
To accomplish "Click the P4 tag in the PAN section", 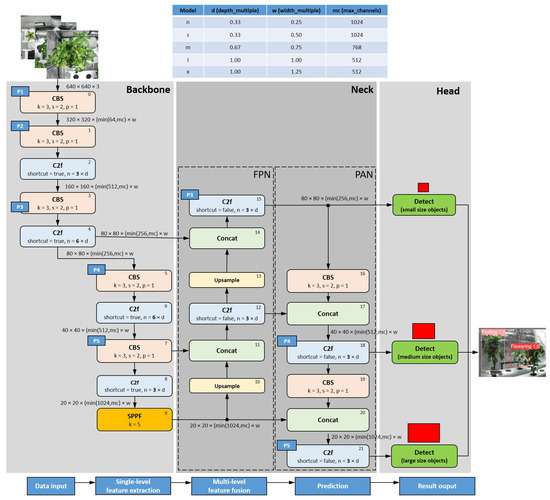I will [x=287, y=341].
